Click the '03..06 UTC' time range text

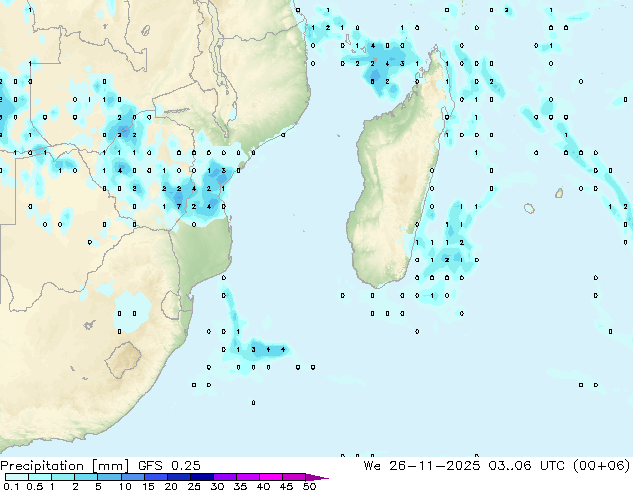click(526, 466)
